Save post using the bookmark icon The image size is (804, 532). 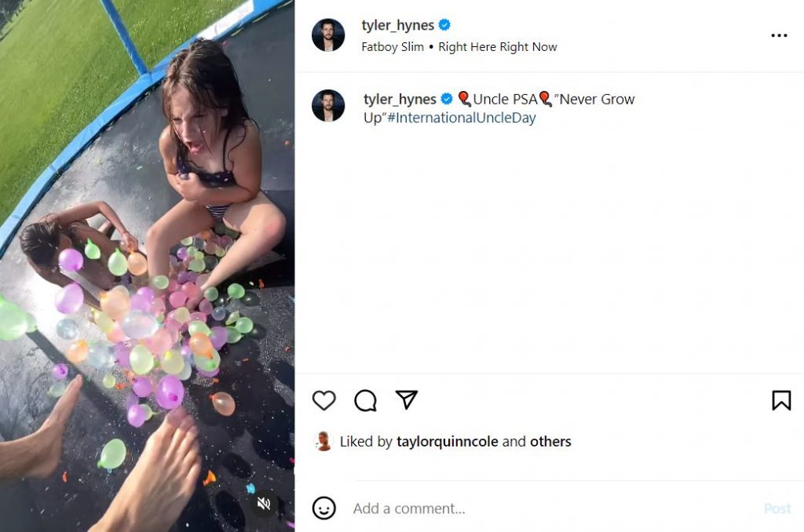[x=781, y=400]
